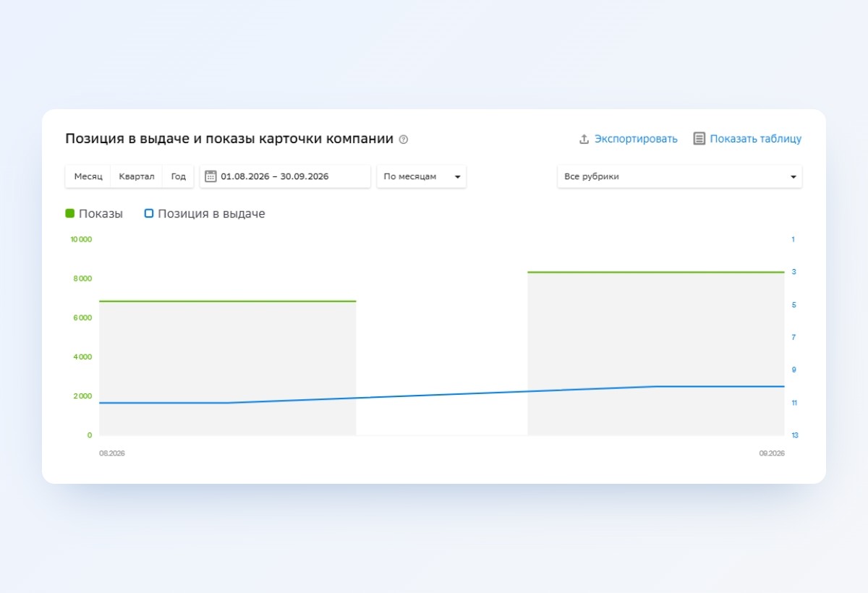Open the calendar icon in date field
Screen dimensions: 868x593
pyautogui.click(x=211, y=176)
